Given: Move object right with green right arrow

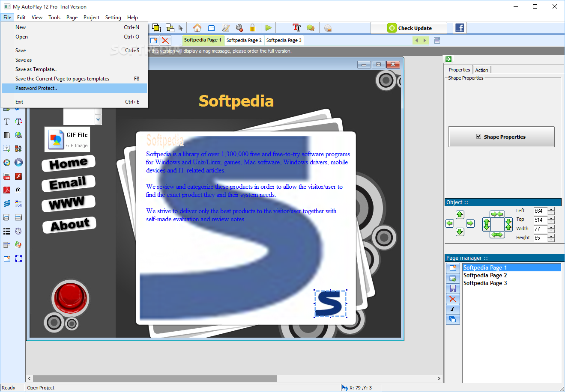Looking at the screenshot, I should coord(470,223).
